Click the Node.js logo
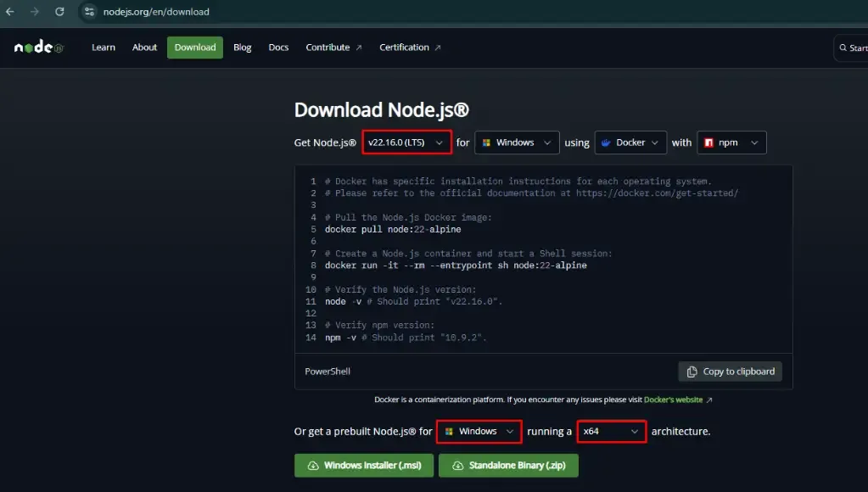 pos(39,47)
